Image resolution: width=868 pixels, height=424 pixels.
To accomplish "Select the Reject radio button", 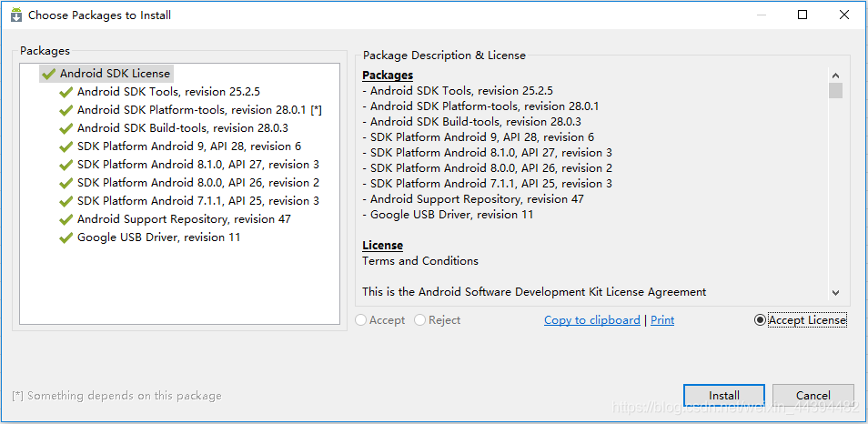I will click(x=419, y=320).
